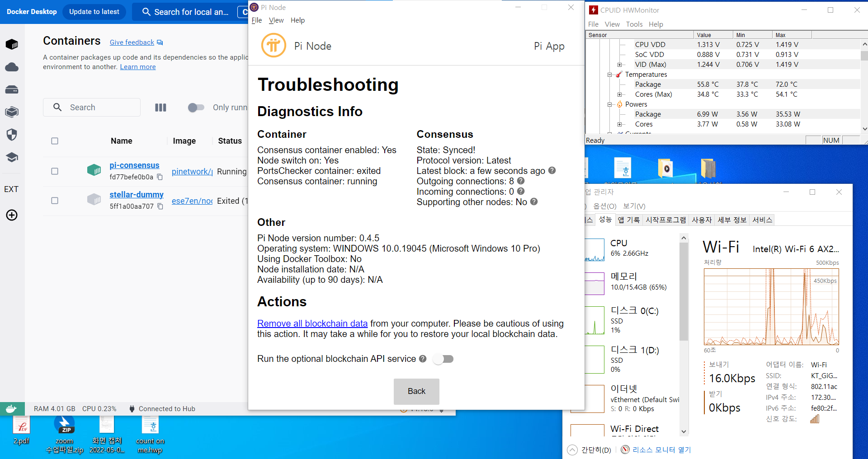Open 옵션(O) menu in Task Manager
Screen dimensions: 868x459
605,206
